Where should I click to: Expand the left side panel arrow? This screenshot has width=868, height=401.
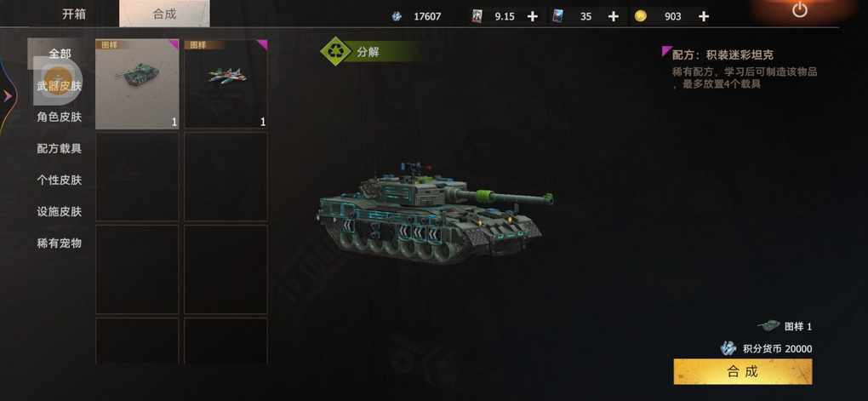tap(8, 96)
